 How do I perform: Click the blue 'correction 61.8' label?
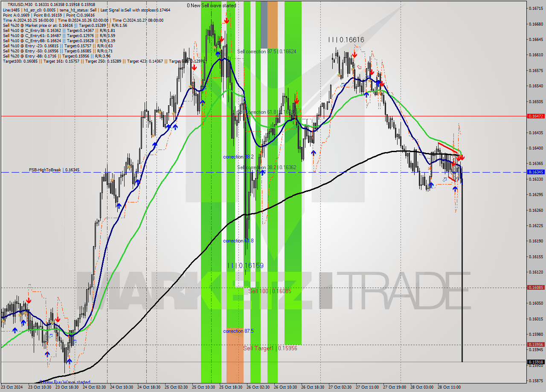tap(238, 241)
